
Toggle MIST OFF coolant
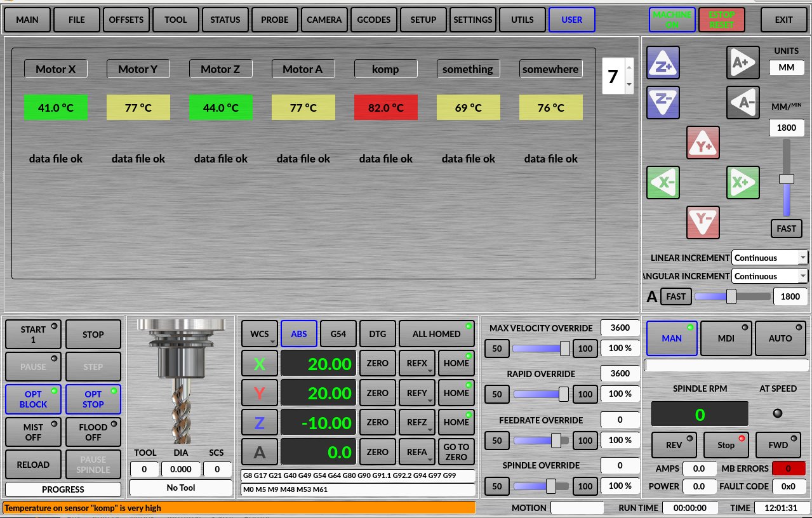(x=33, y=432)
